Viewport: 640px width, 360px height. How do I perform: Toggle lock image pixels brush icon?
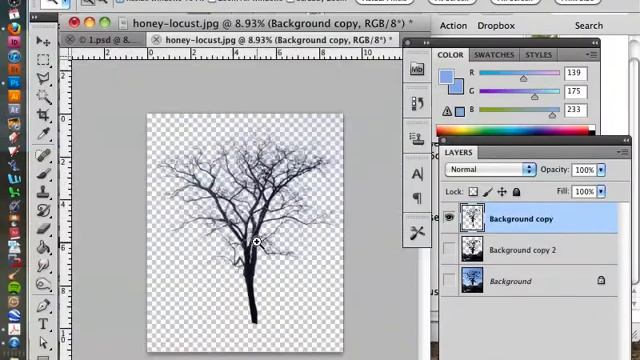(x=488, y=192)
